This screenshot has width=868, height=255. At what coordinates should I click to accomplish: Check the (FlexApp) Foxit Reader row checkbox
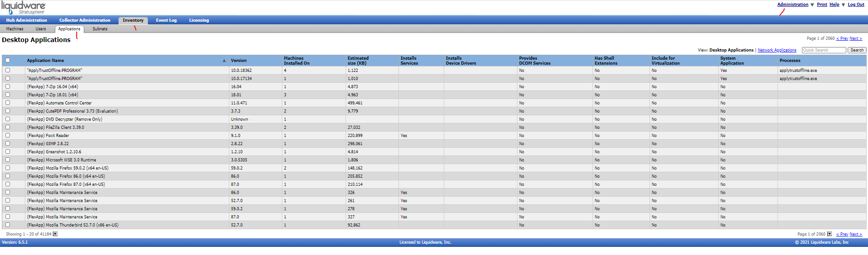[8, 135]
